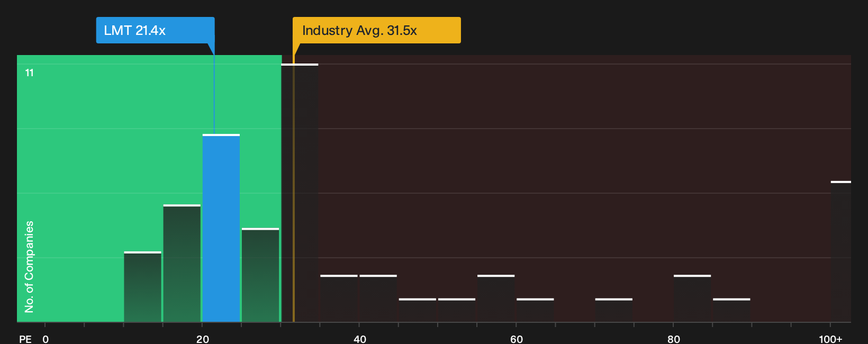Select the bar at PE 55-60
The height and width of the screenshot is (344, 868).
pos(496,298)
